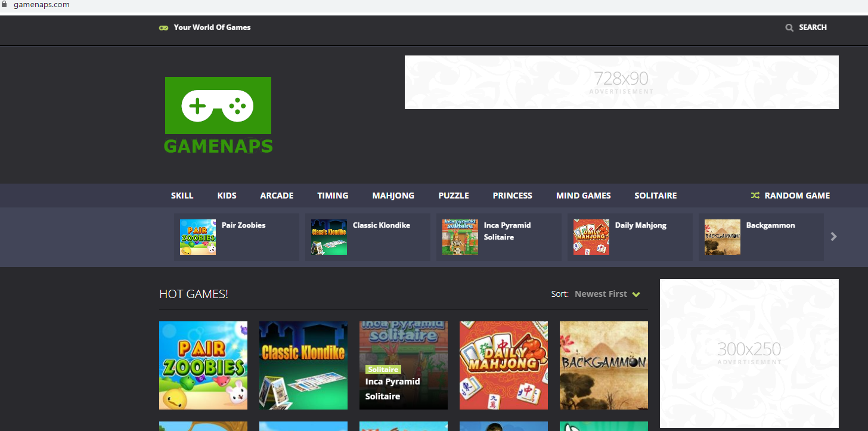Screen dimensions: 868x431
Task: Click the search magnifier icon
Action: tap(789, 27)
